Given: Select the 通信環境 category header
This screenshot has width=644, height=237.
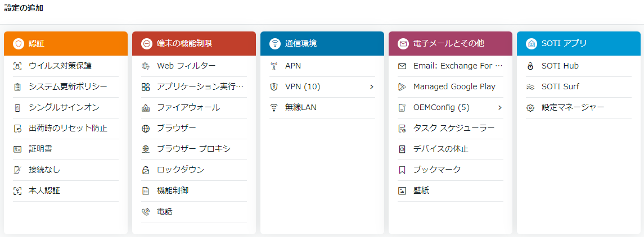Looking at the screenshot, I should (x=322, y=43).
